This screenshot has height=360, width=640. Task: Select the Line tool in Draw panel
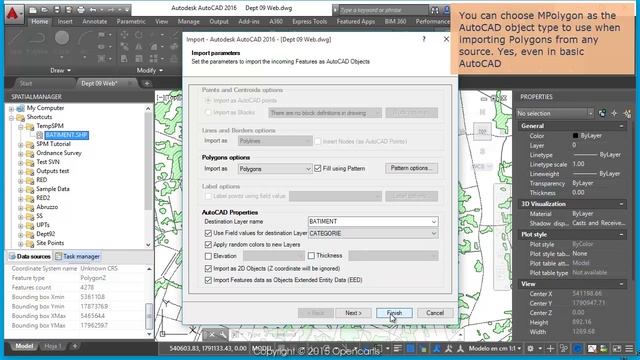point(17,38)
